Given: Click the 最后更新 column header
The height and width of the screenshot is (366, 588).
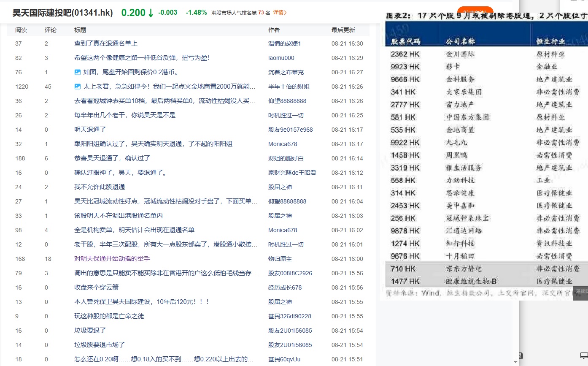Looking at the screenshot, I should point(343,30).
